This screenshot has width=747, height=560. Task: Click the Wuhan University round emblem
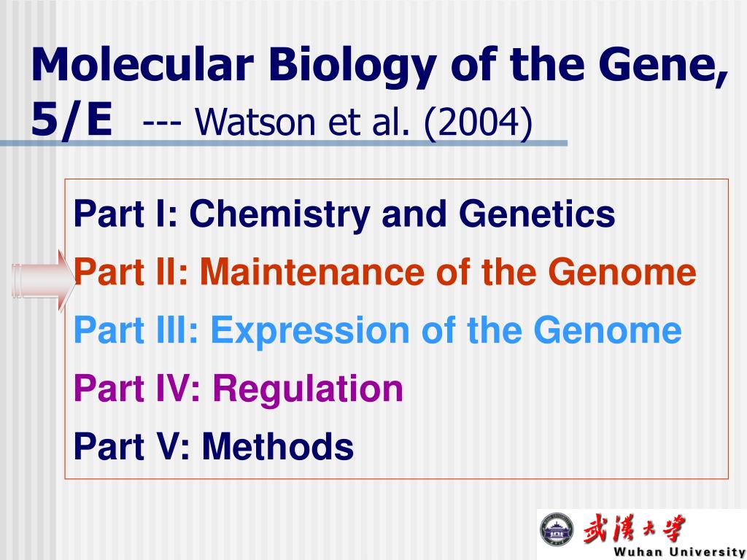557,529
